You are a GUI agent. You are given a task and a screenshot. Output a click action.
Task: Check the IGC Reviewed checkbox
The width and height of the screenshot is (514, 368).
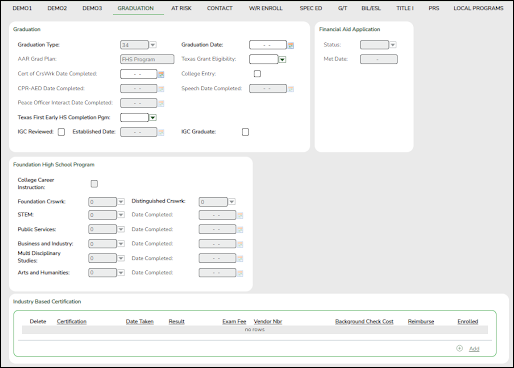[x=61, y=132]
